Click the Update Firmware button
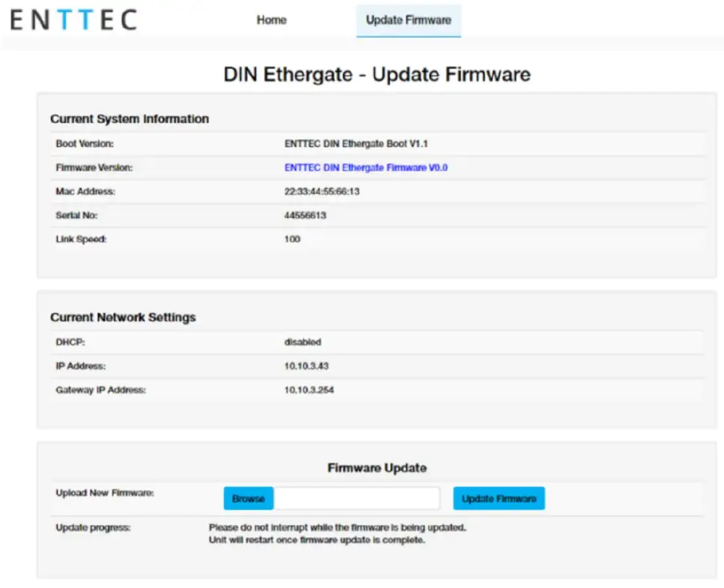The height and width of the screenshot is (588, 724). pos(498,497)
